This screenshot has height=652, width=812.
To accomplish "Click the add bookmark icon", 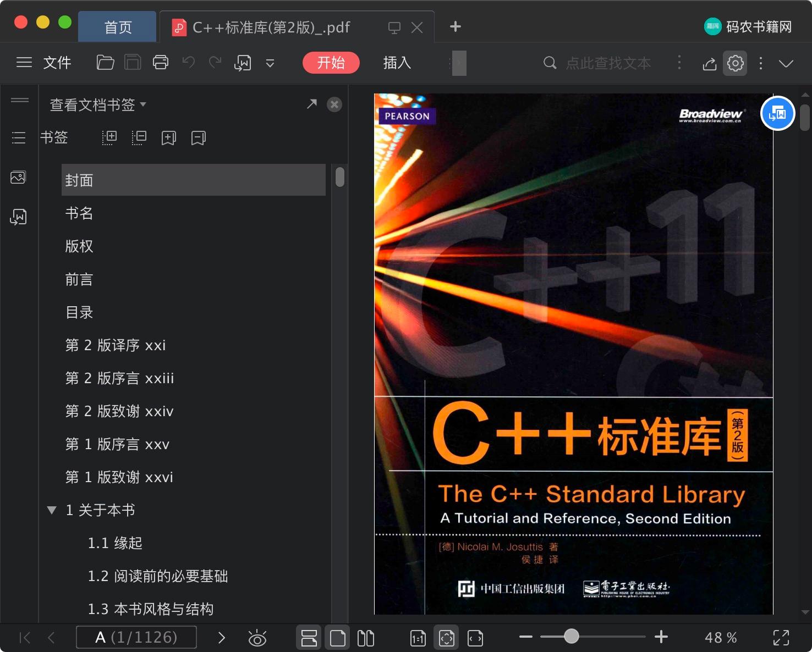I will click(169, 138).
